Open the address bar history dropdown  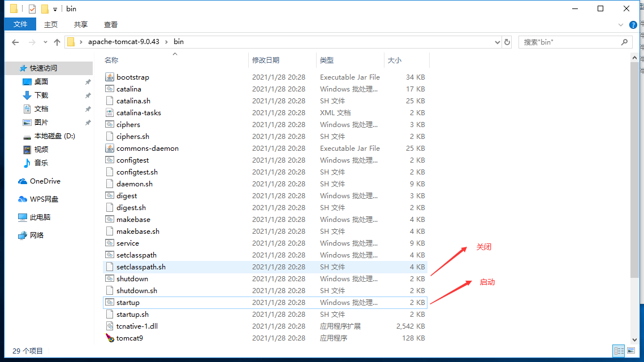click(x=498, y=42)
